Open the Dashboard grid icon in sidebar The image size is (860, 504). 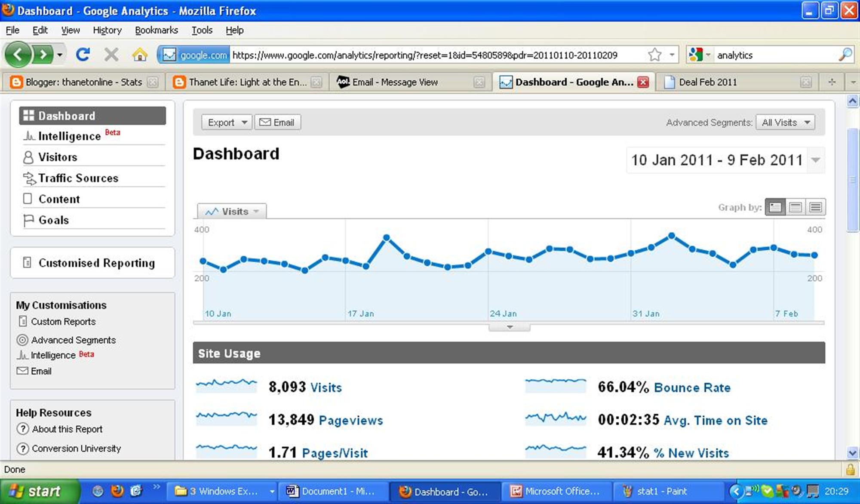click(29, 115)
